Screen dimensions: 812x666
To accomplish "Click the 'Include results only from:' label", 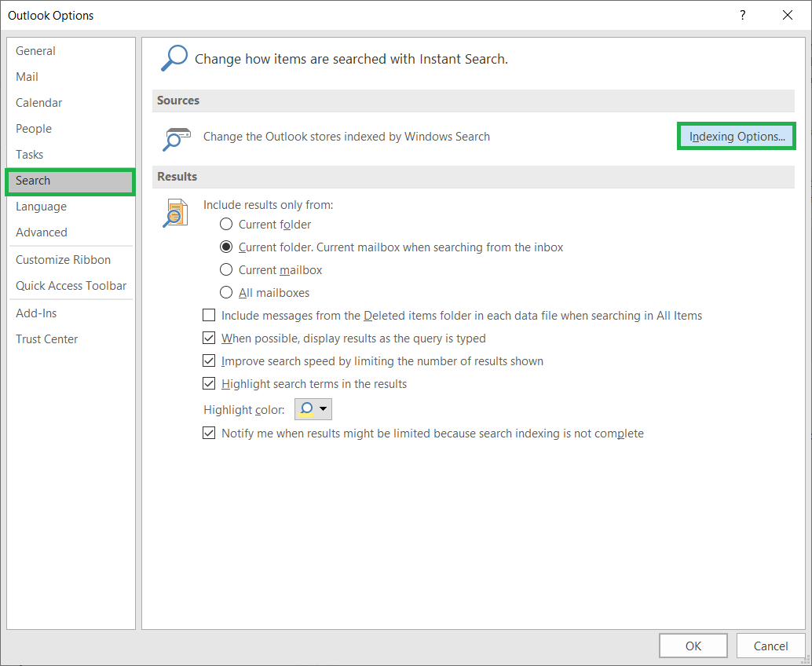I will (269, 205).
